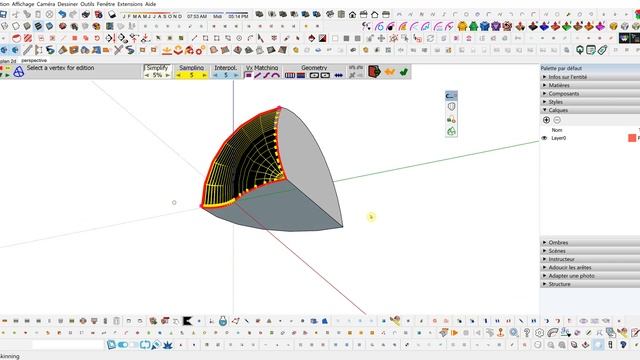This screenshot has height=360, width=640.
Task: Click the yellow shirt icon
Action: (x=462, y=27)
